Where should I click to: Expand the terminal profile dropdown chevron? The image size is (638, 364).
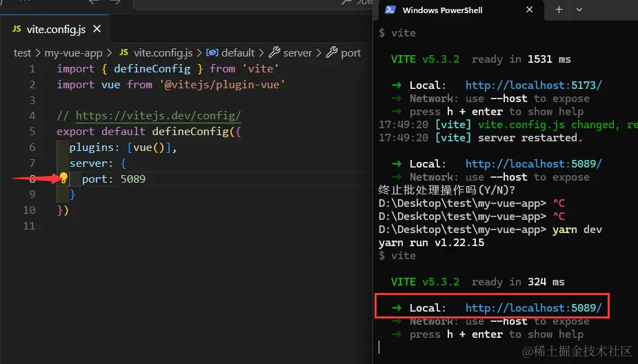[x=579, y=10]
